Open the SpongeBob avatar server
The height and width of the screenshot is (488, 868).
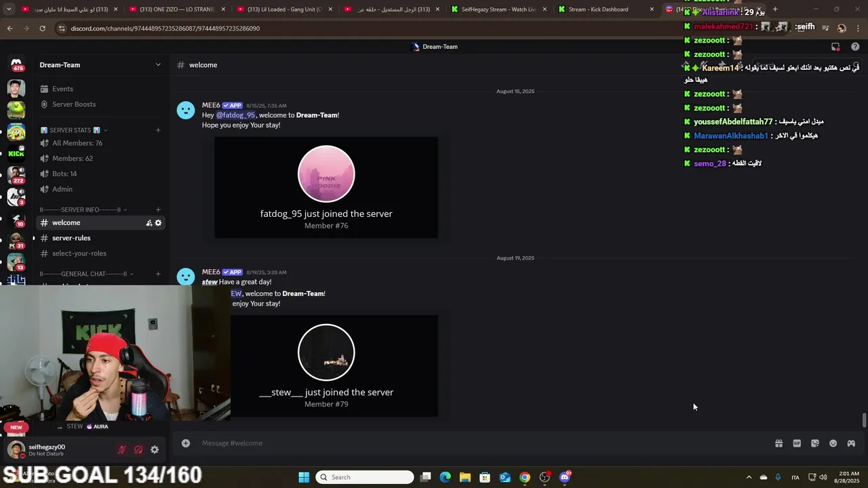tap(16, 131)
